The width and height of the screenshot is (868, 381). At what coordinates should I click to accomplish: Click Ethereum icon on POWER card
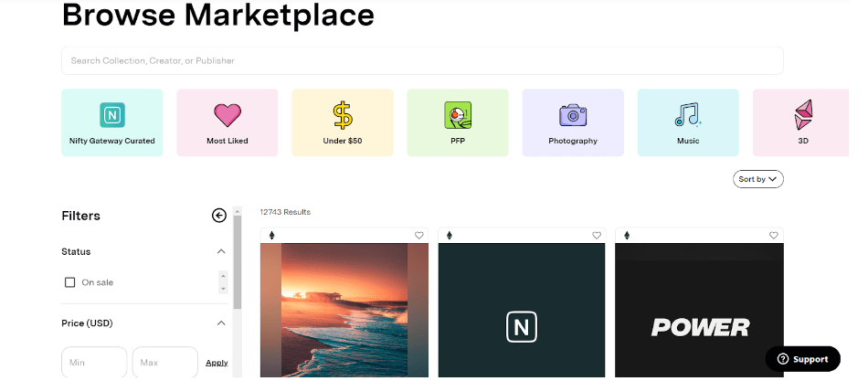pos(627,236)
